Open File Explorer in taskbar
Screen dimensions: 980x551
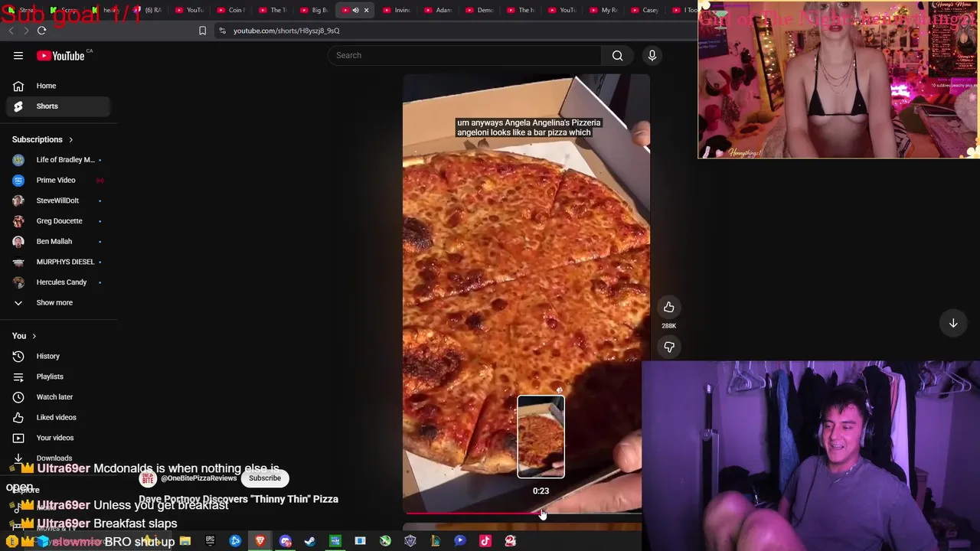(x=185, y=541)
